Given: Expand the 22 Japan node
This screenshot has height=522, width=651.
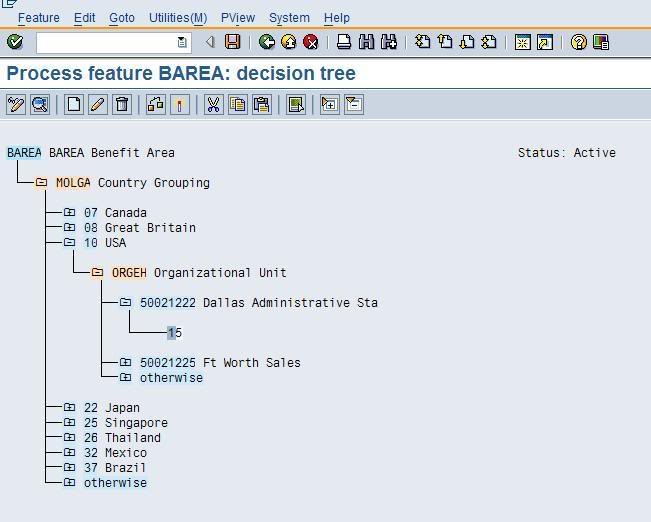Looking at the screenshot, I should coord(69,407).
